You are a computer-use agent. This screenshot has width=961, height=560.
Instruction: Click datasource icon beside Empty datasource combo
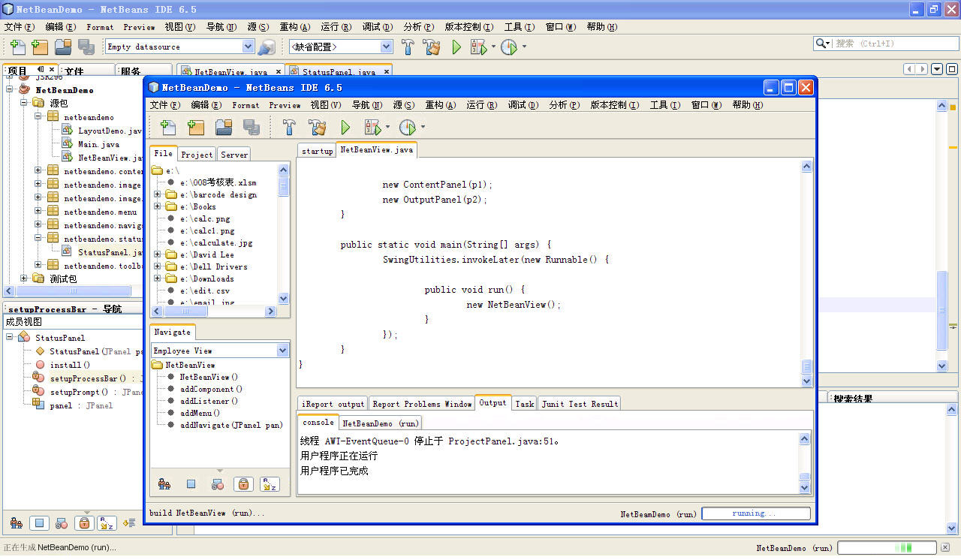point(266,47)
